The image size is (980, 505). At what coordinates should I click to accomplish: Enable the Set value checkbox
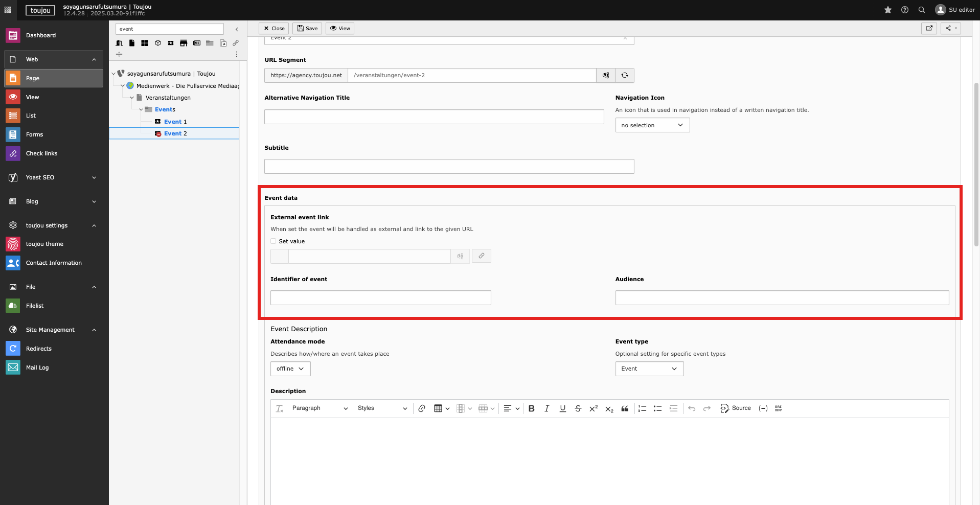274,241
